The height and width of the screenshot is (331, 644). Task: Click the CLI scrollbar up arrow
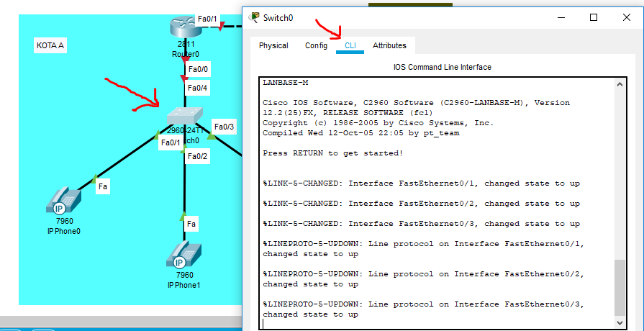click(x=620, y=84)
